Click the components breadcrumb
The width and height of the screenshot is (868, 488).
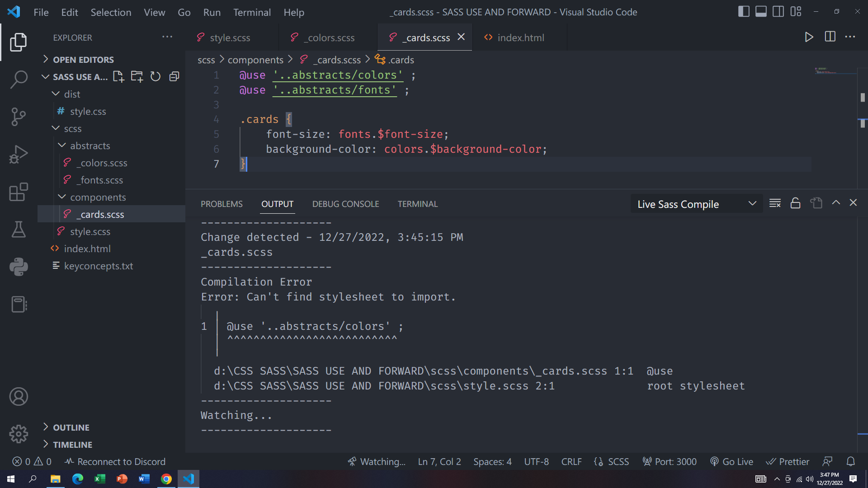coord(255,60)
